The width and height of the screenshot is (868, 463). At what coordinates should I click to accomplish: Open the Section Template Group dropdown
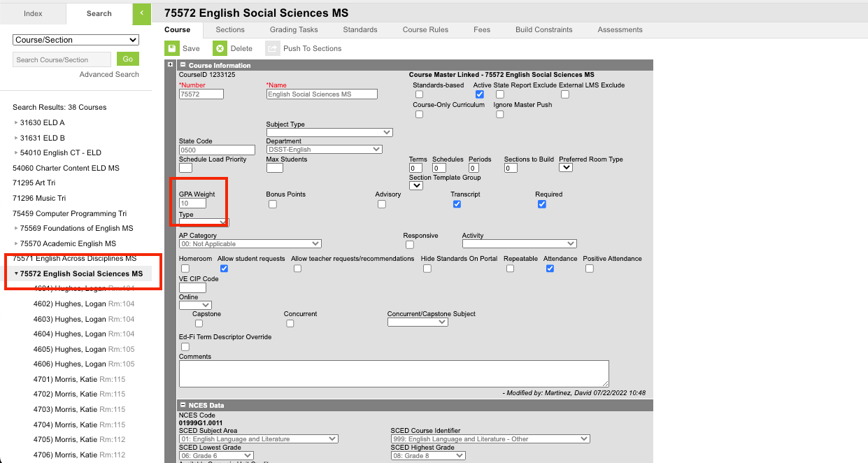click(416, 185)
